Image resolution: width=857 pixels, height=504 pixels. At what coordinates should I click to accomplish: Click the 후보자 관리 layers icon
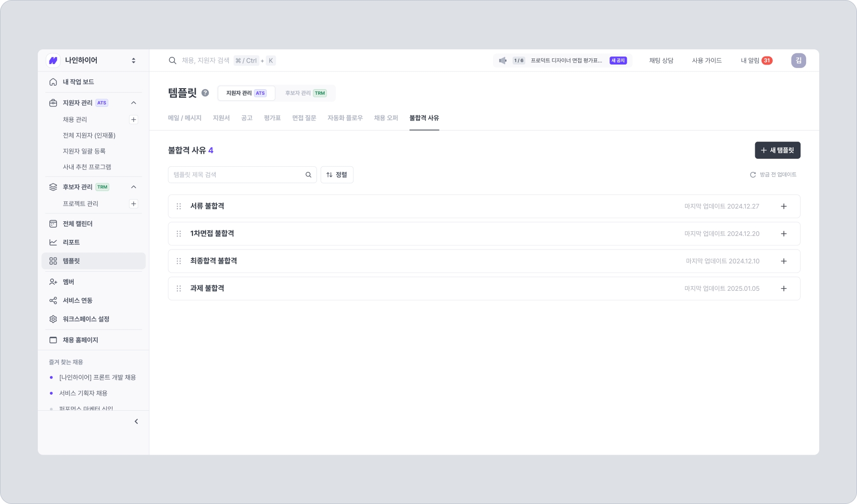(53, 187)
